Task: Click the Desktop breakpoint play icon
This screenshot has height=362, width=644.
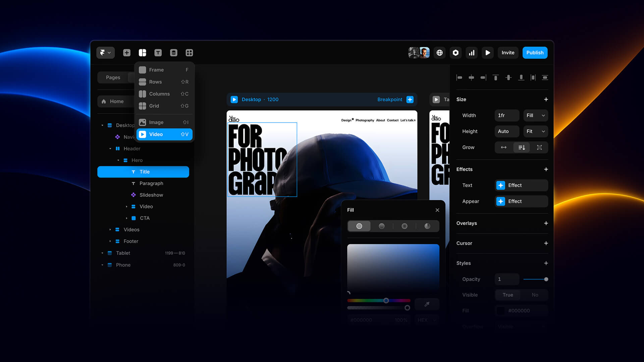Action: pyautogui.click(x=234, y=100)
